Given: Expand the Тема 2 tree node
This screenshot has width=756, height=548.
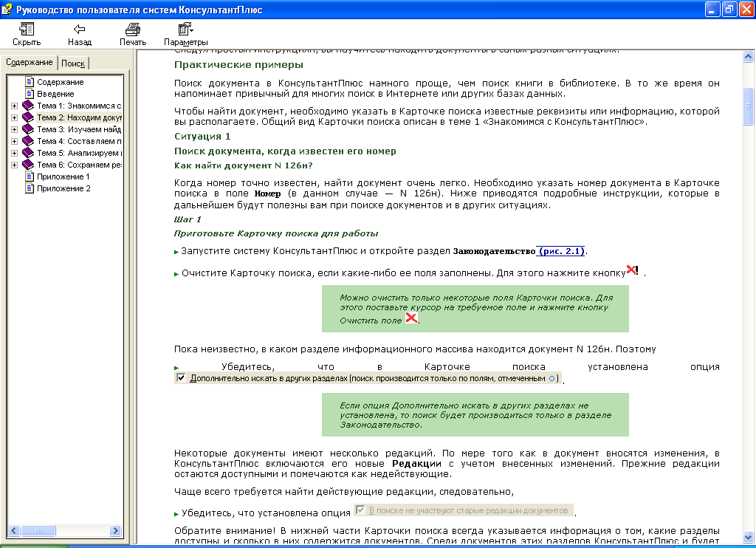Looking at the screenshot, I should pyautogui.click(x=15, y=117).
